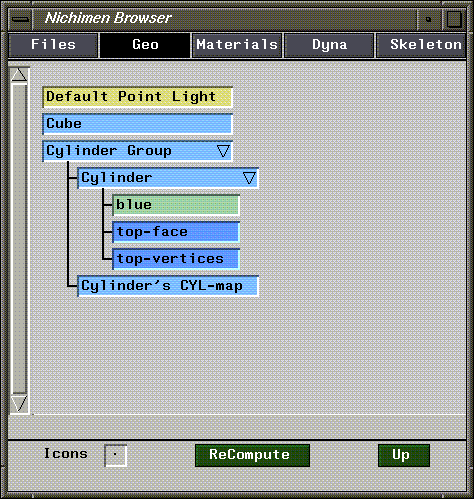The image size is (474, 499).
Task: Collapse the Cylinder node triangle
Action: (x=249, y=178)
